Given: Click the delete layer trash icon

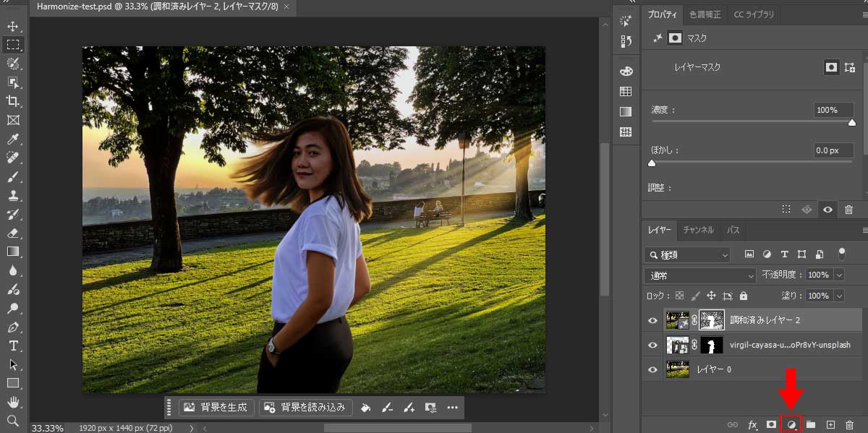Looking at the screenshot, I should coord(850,425).
